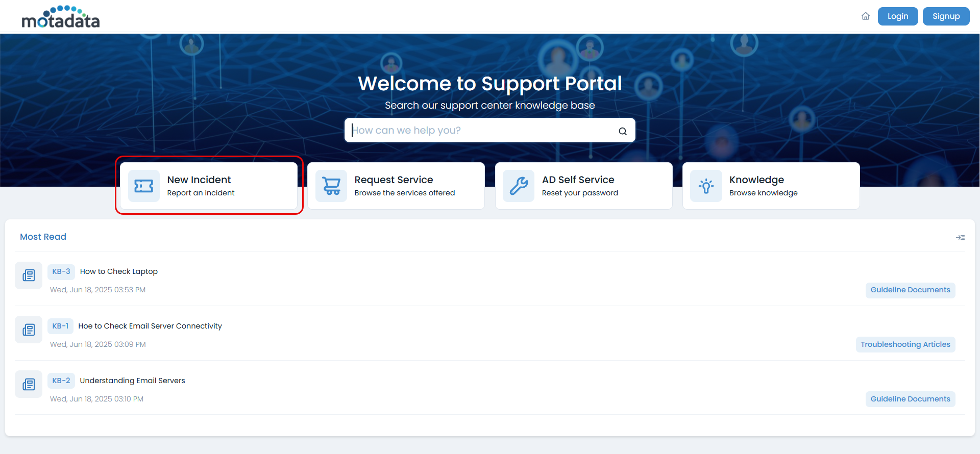The width and height of the screenshot is (980, 454).
Task: Focus the 'How can we help you?' search field
Action: tap(482, 131)
